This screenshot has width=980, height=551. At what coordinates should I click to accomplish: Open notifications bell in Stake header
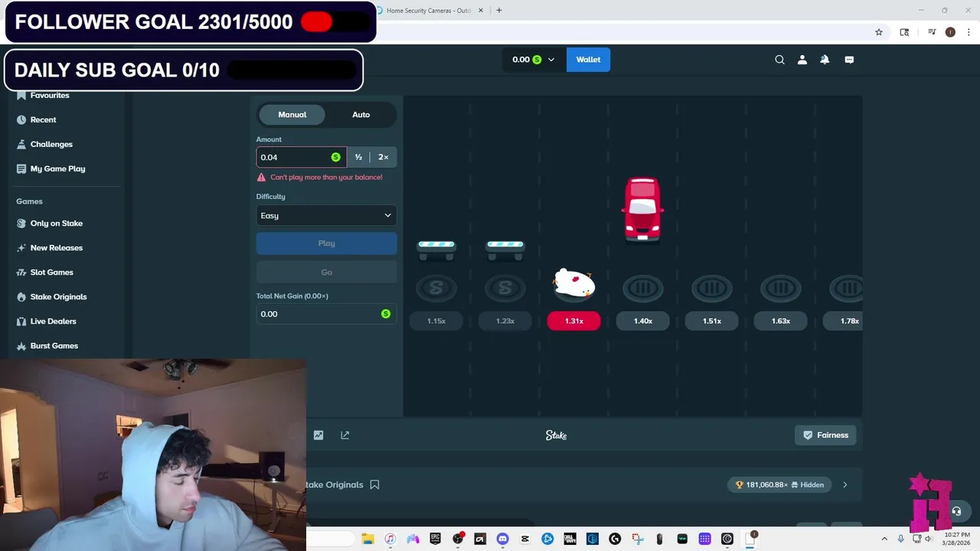click(x=825, y=60)
